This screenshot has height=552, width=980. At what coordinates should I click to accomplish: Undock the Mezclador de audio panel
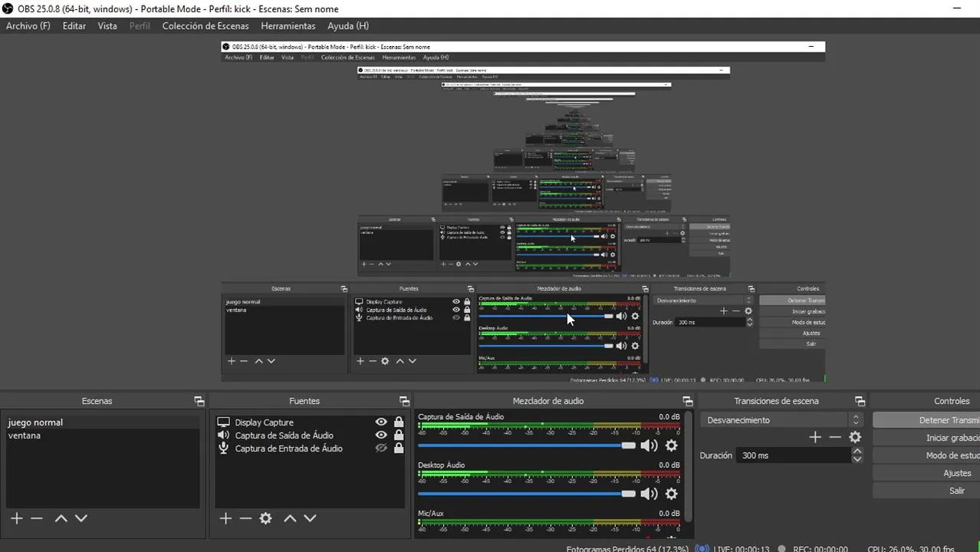[687, 401]
